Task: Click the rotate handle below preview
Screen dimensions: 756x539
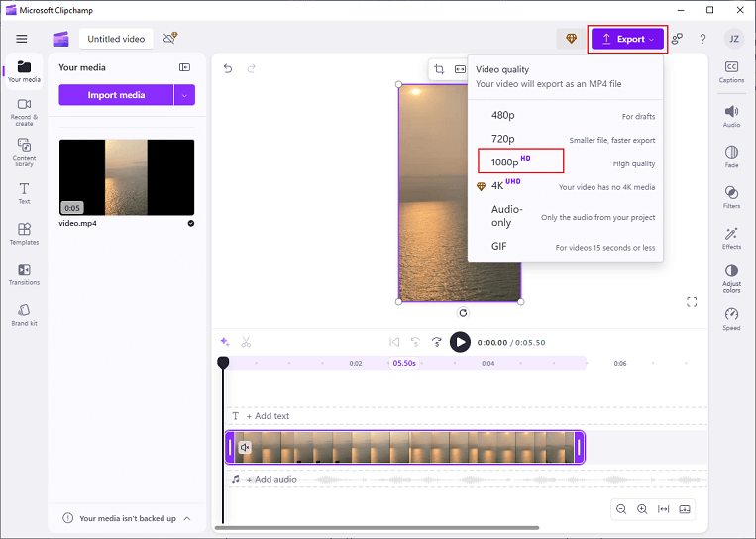Action: (x=463, y=313)
